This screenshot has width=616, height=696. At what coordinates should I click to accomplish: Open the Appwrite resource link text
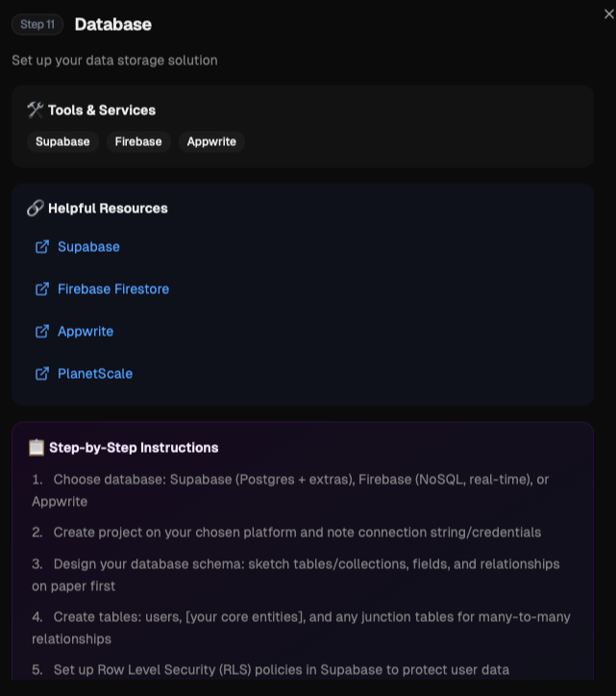(86, 332)
